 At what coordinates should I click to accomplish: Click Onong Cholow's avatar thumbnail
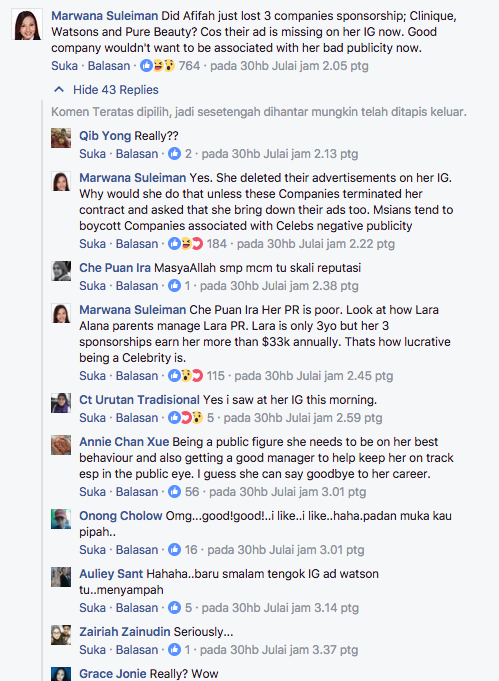pos(61,519)
